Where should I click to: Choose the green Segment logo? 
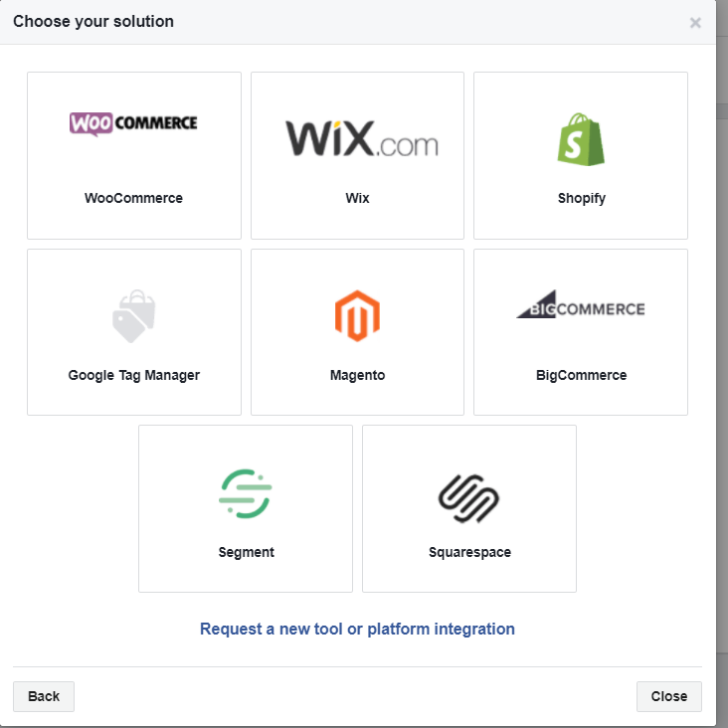coord(246,493)
